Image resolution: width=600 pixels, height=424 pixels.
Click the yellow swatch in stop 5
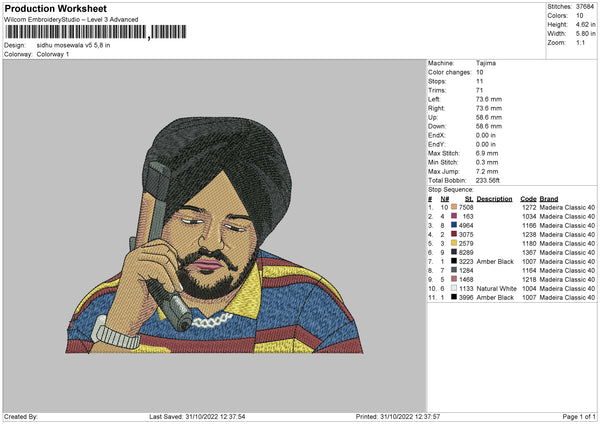[x=454, y=243]
